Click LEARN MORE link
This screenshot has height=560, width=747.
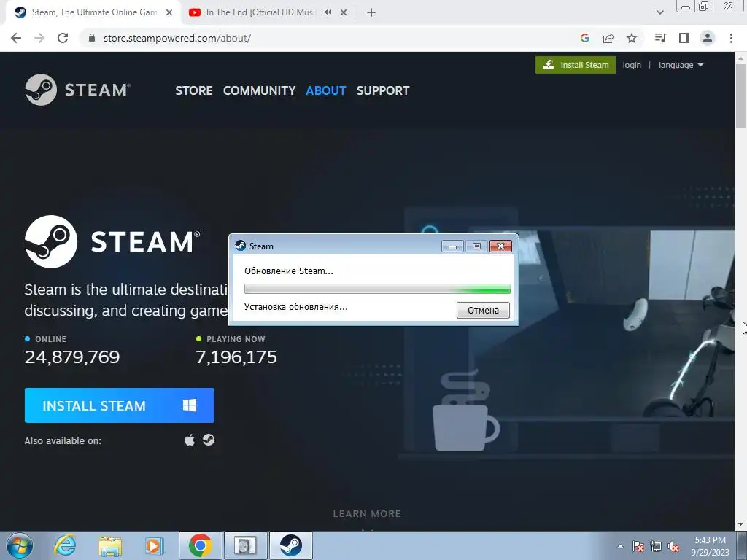367,514
